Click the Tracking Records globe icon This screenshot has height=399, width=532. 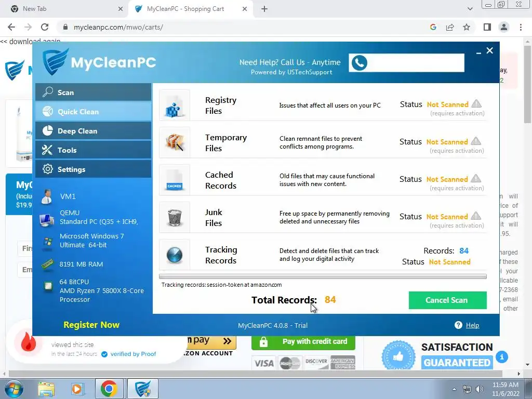point(175,255)
